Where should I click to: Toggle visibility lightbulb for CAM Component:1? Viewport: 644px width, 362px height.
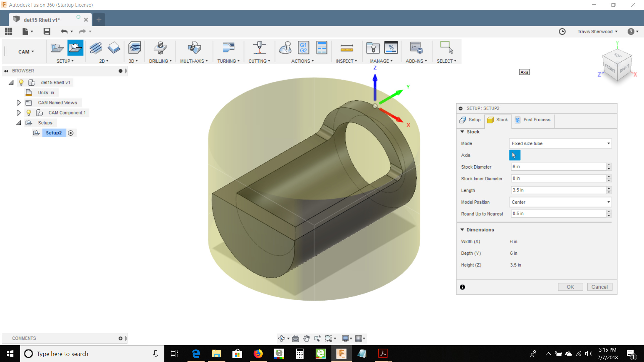[x=29, y=113]
